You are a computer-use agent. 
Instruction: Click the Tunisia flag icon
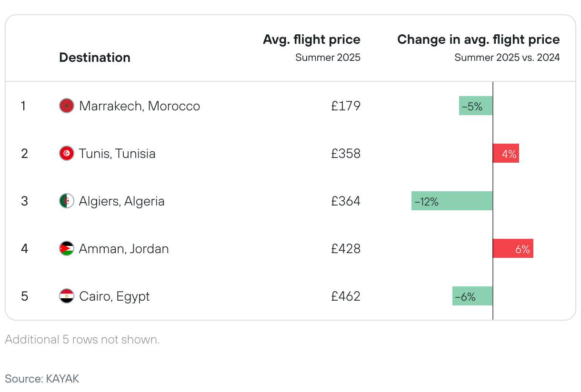[67, 153]
